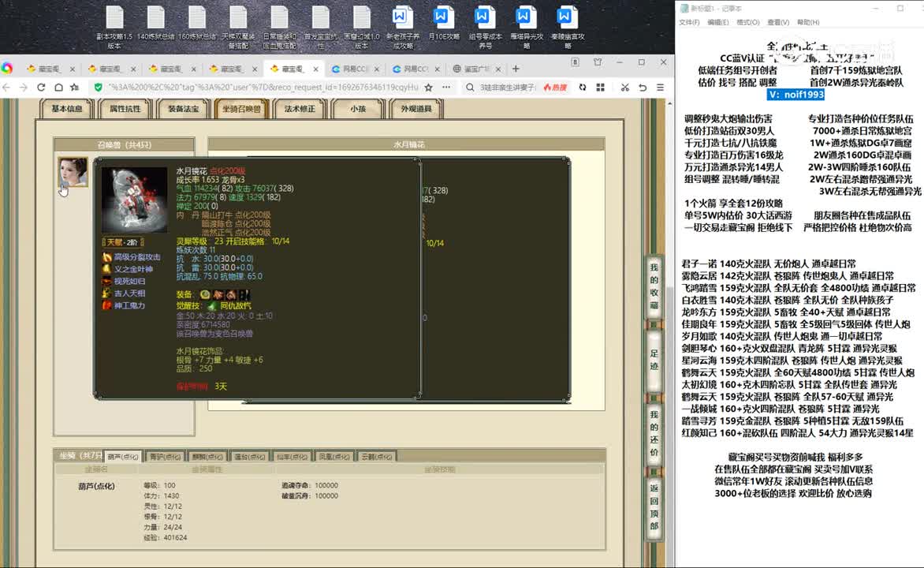Image resolution: width=924 pixels, height=568 pixels.
Task: Open a new browser tab
Action: click(x=516, y=69)
